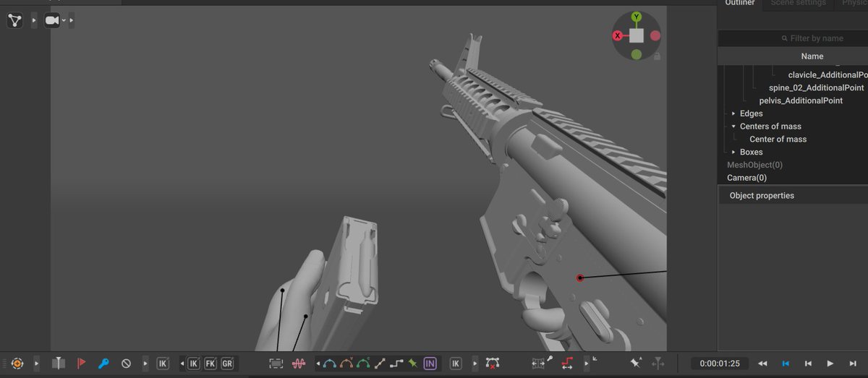Image resolution: width=868 pixels, height=378 pixels.
Task: Collapse the Centers of mass node
Action: click(x=733, y=126)
